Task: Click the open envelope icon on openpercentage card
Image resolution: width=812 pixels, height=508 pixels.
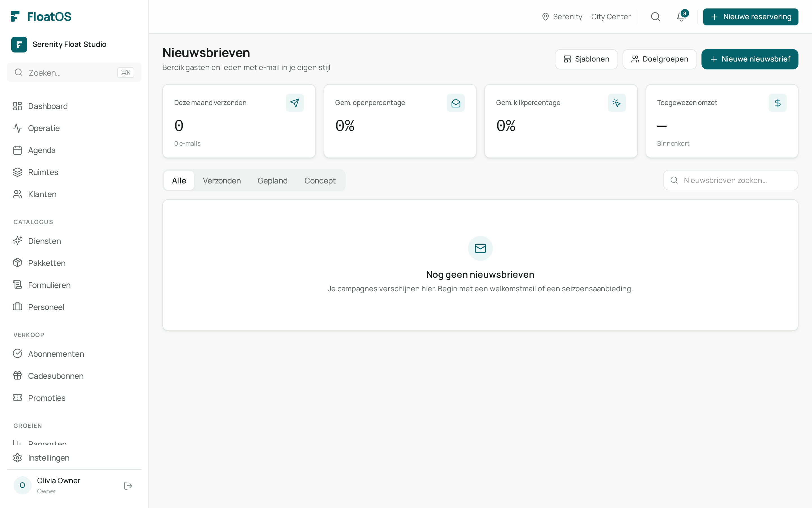Action: click(x=456, y=103)
